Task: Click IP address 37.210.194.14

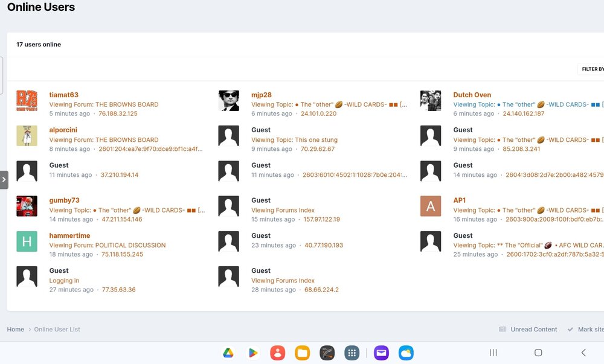Action: [120, 174]
